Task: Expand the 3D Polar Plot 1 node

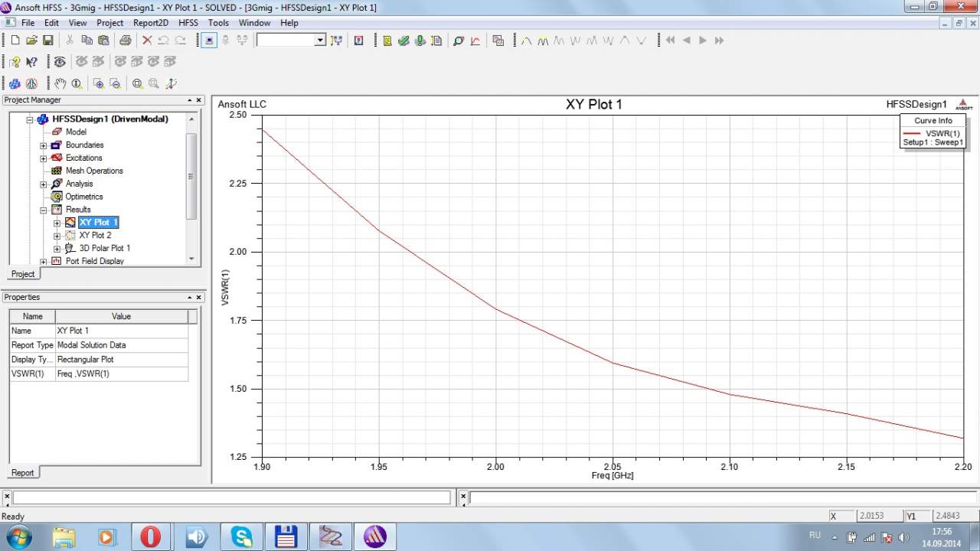Action: (57, 249)
